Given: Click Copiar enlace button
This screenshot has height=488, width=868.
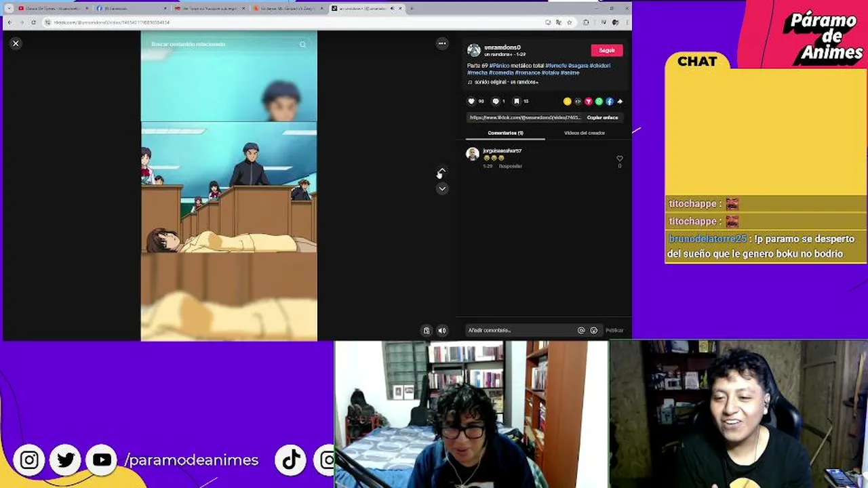Looking at the screenshot, I should click(602, 117).
